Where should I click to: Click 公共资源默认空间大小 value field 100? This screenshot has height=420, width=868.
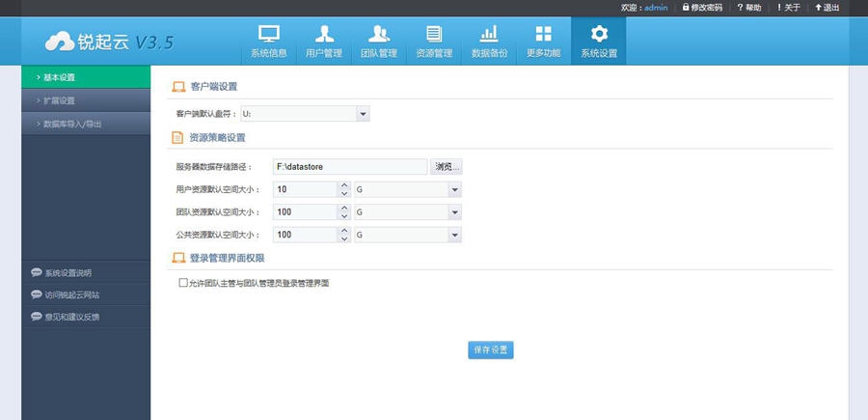[305, 235]
